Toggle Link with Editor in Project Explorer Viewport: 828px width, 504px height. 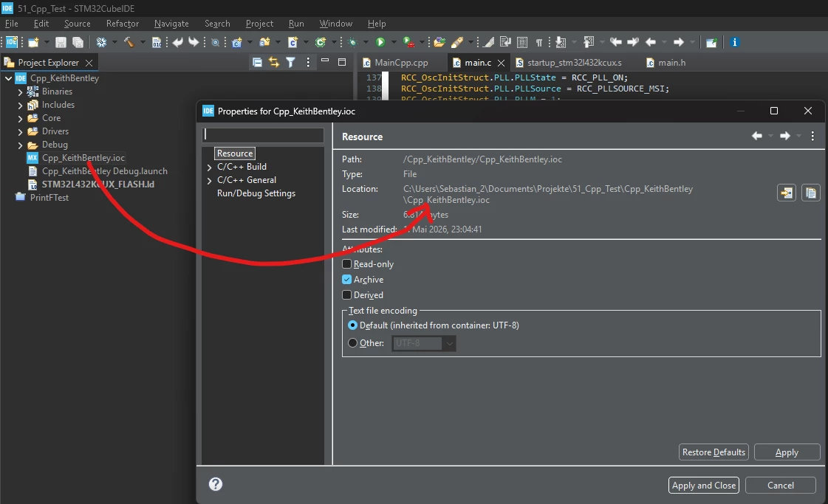273,62
